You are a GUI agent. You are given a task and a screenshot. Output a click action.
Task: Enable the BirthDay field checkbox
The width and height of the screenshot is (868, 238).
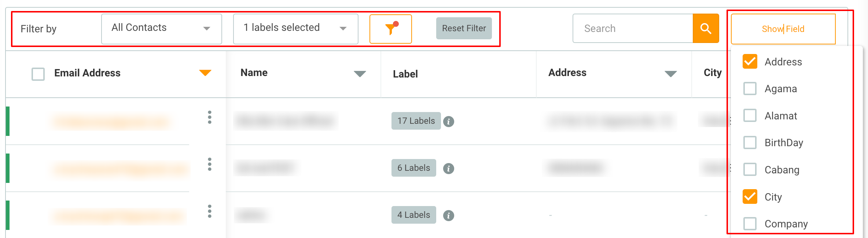coord(750,143)
